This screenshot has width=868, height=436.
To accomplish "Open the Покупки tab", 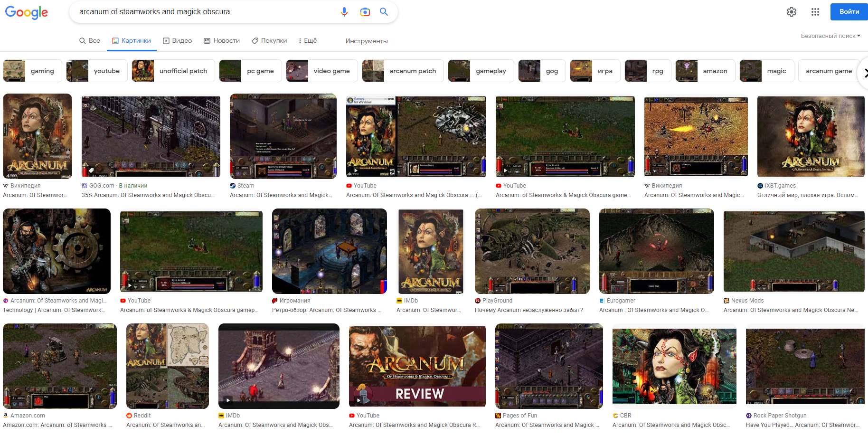I will coord(269,41).
